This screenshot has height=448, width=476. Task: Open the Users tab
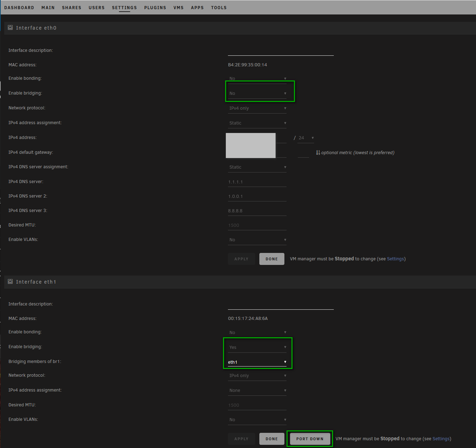point(97,7)
